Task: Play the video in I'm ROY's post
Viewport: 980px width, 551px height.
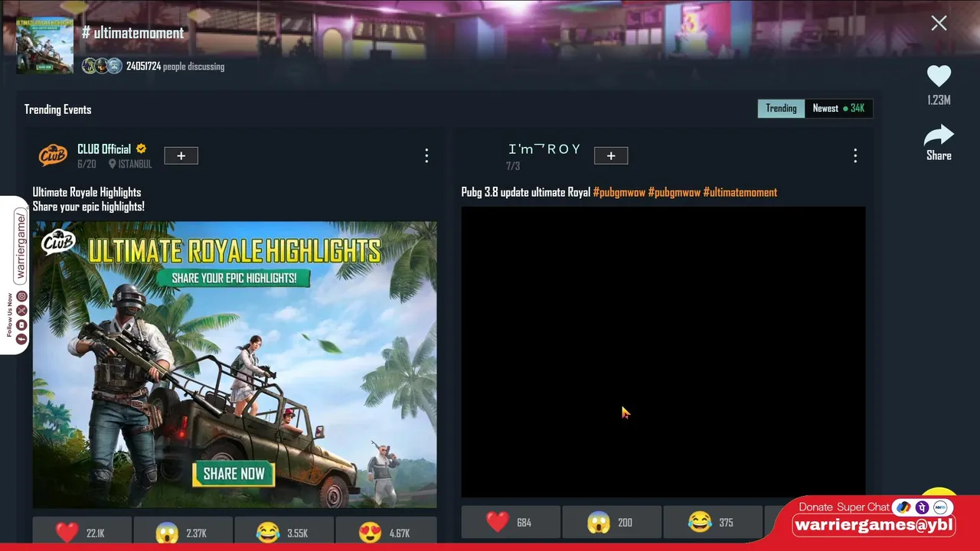Action: click(x=663, y=352)
